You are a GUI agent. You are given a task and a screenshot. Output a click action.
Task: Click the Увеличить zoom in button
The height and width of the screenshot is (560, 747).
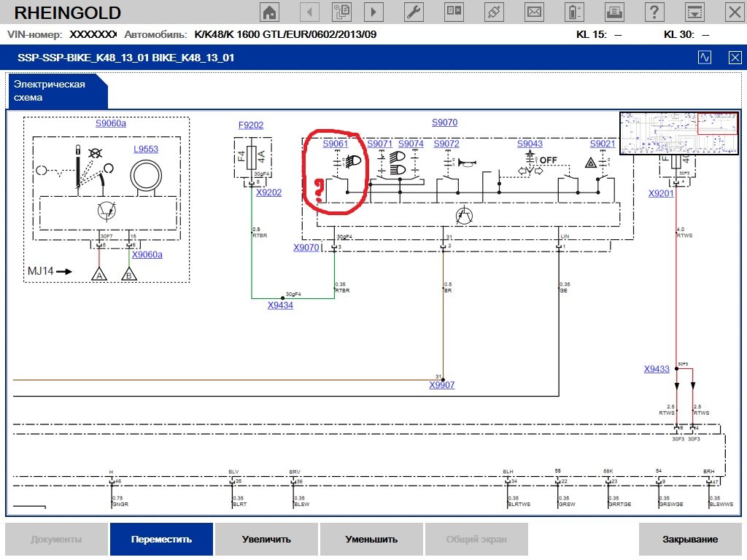266,540
